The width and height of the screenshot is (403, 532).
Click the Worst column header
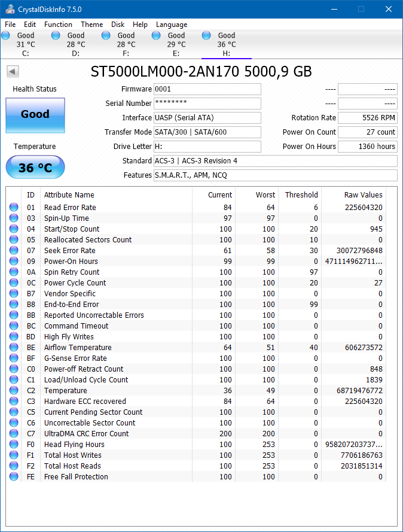click(x=257, y=194)
